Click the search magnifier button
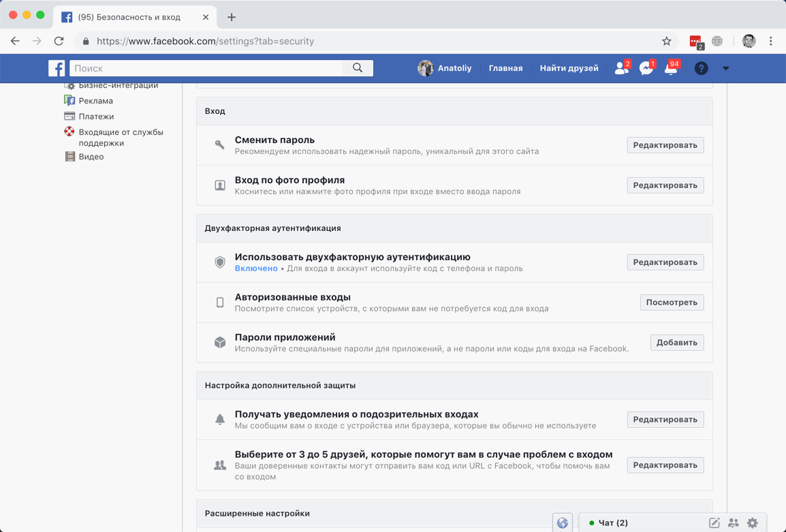Screen dimensions: 786x532 tap(358, 68)
